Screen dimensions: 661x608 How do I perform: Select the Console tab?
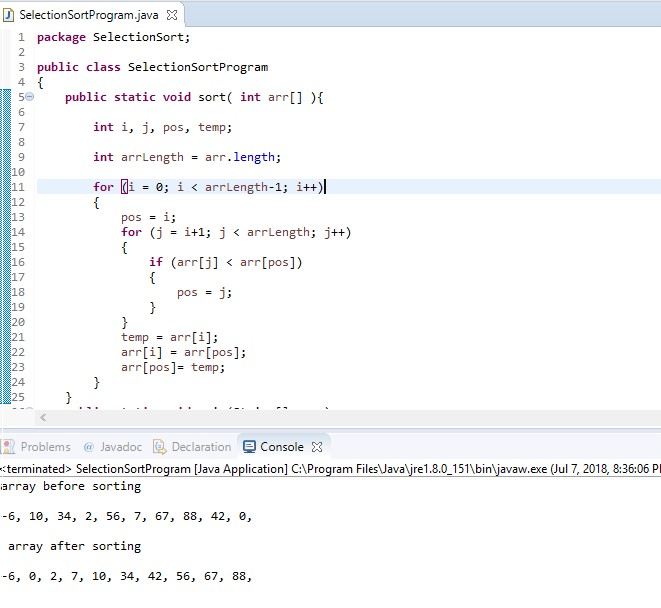pyautogui.click(x=282, y=447)
